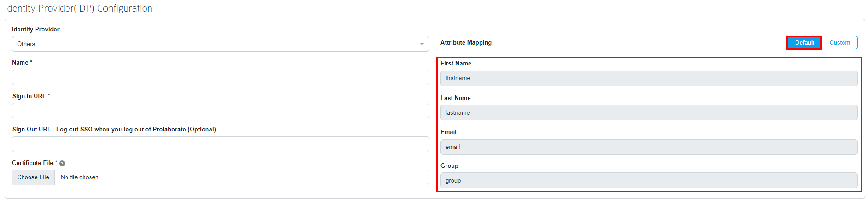This screenshot has width=868, height=201.
Task: Switch attribute mapping to Default
Action: (804, 43)
